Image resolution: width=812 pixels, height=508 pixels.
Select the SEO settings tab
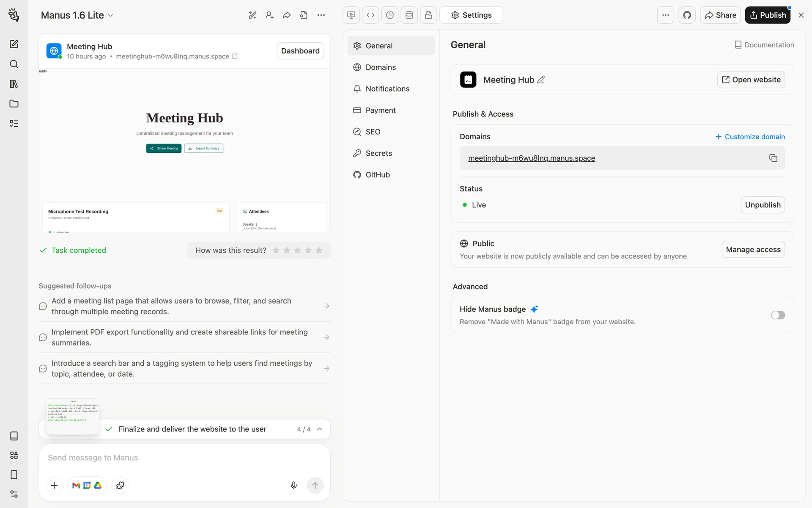pos(373,132)
